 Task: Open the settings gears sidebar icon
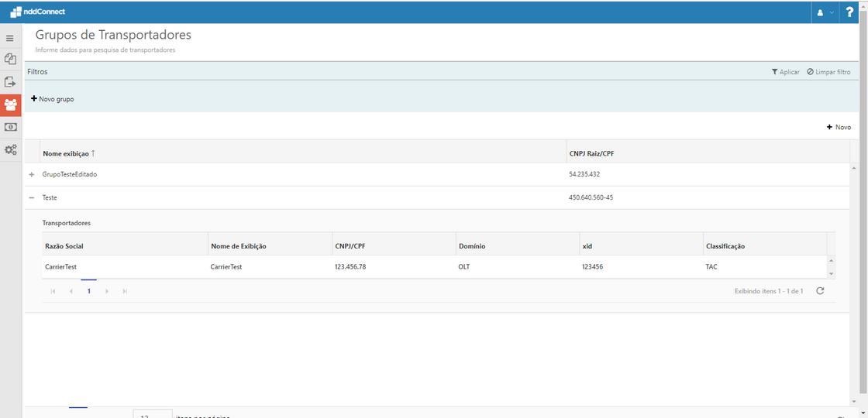tap(10, 149)
